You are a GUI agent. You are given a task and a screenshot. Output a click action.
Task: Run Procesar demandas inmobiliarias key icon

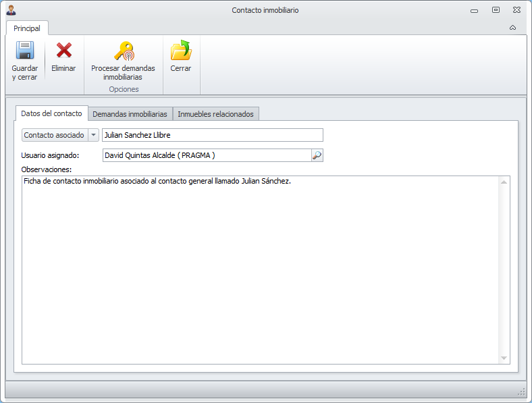click(124, 51)
